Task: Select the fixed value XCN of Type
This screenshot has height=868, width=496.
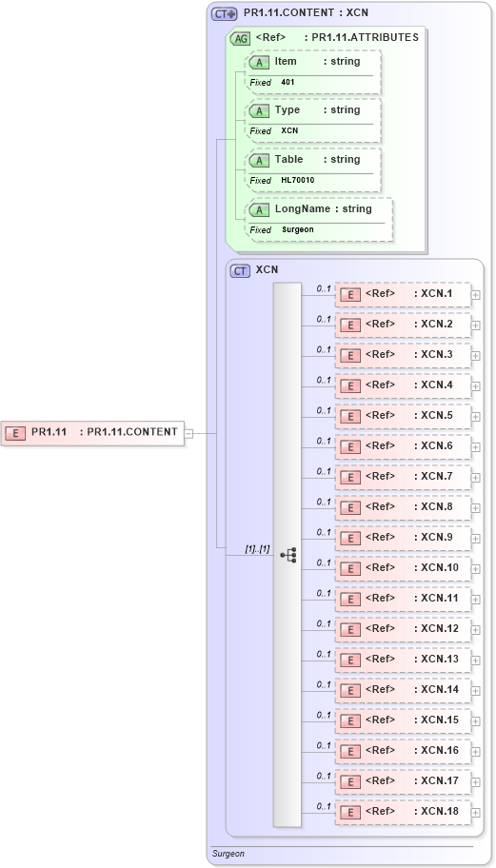Action: (289, 130)
